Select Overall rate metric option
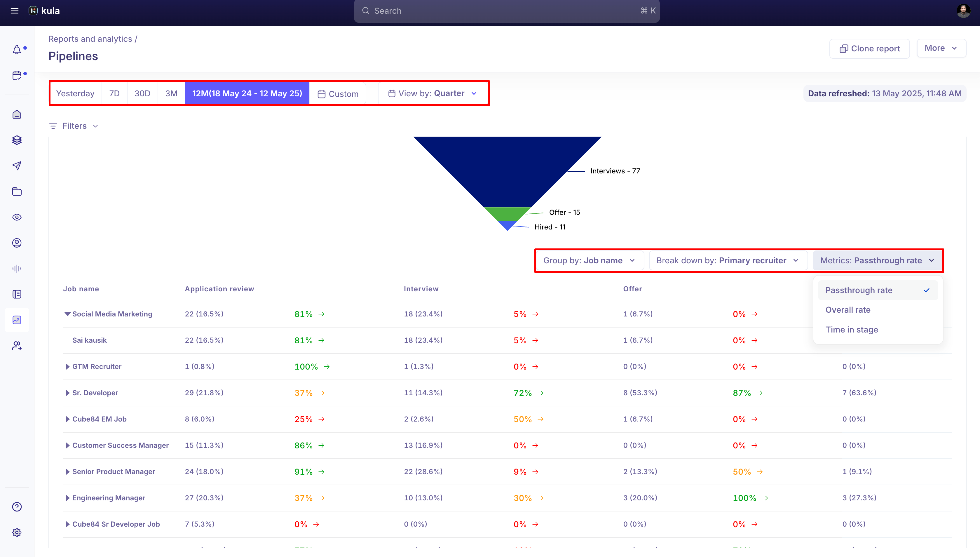 (848, 310)
